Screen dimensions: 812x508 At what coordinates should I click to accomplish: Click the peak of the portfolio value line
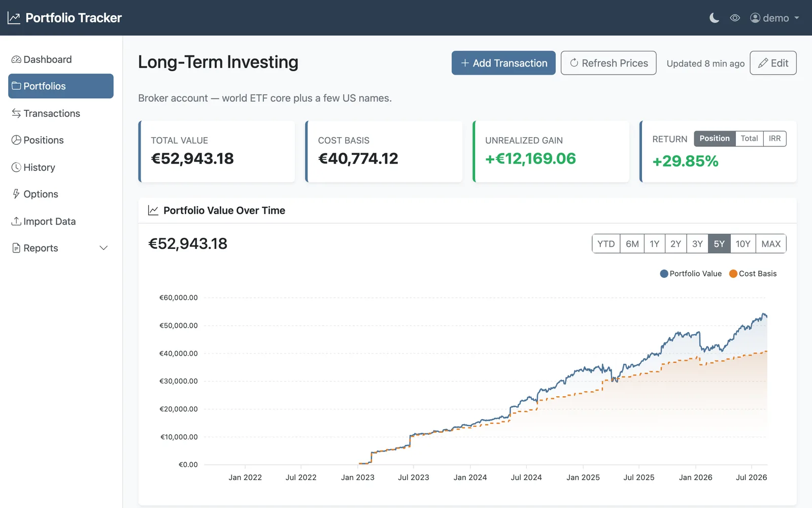[764, 314]
